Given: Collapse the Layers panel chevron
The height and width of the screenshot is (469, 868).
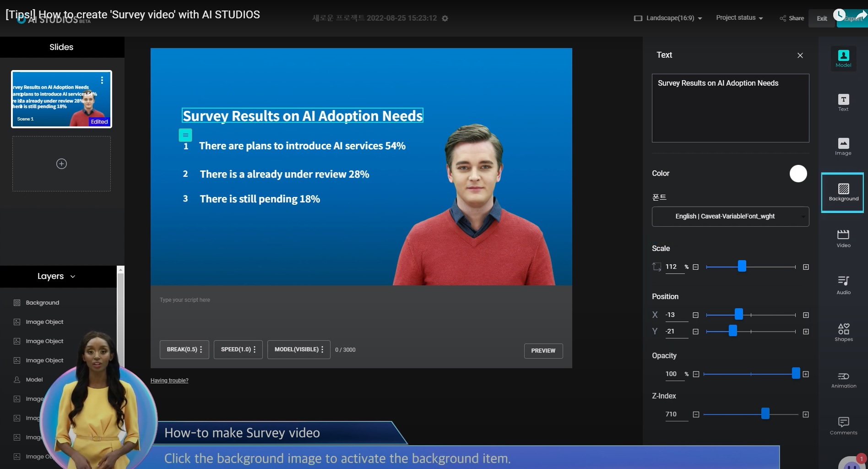Looking at the screenshot, I should coord(73,277).
